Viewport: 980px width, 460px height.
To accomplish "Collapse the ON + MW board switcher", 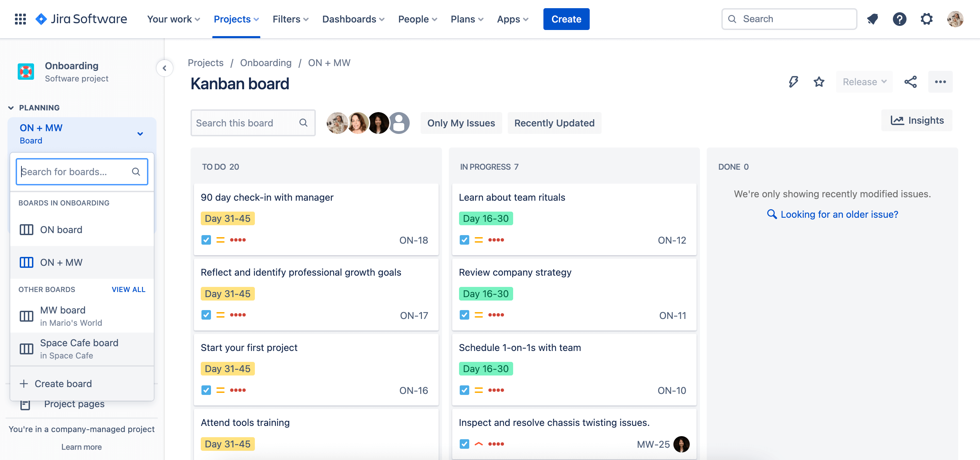I will (x=140, y=133).
